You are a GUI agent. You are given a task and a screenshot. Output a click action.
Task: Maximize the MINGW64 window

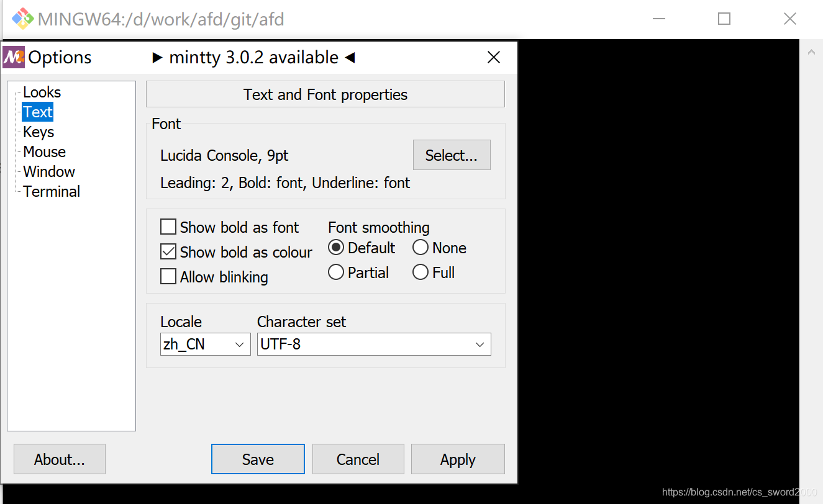(724, 19)
